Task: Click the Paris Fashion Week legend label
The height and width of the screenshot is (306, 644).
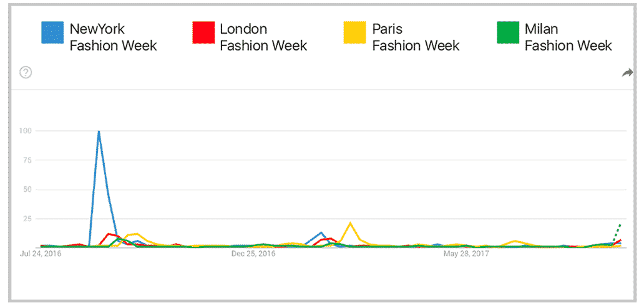Action: click(416, 37)
